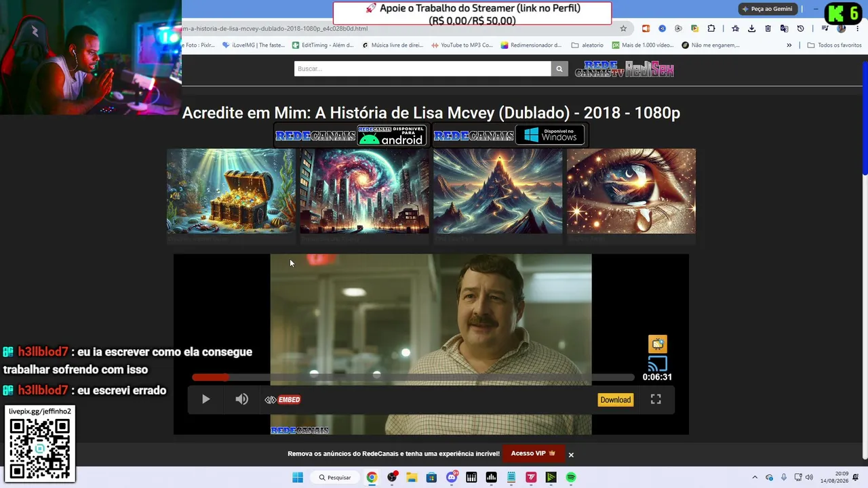Enter fullscreen mode in the video player

[x=656, y=399]
